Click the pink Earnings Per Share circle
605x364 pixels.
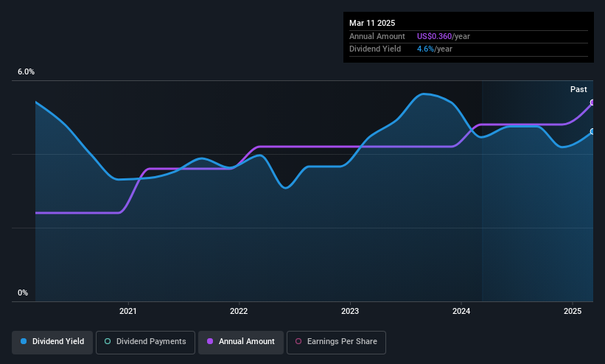pyautogui.click(x=298, y=342)
